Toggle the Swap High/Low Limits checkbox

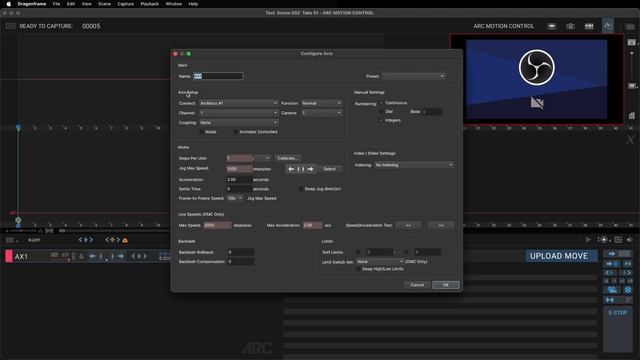358,269
